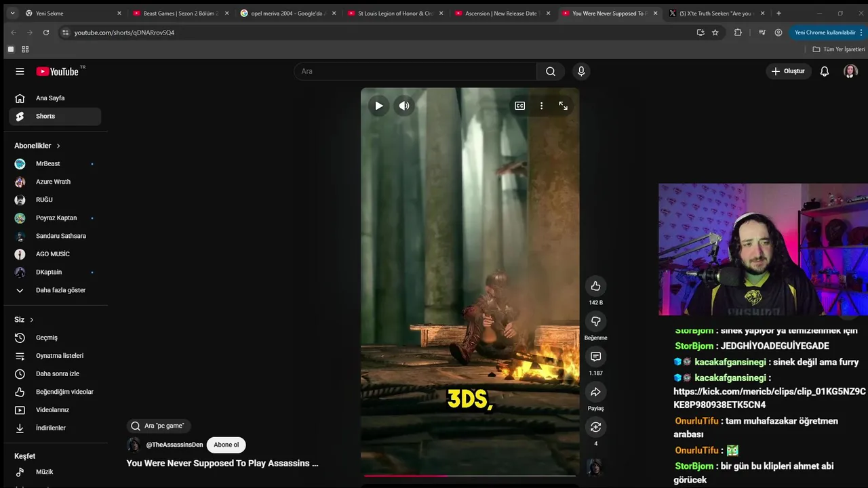868x488 pixels.
Task: Click the browser address bar URL
Action: tap(124, 33)
